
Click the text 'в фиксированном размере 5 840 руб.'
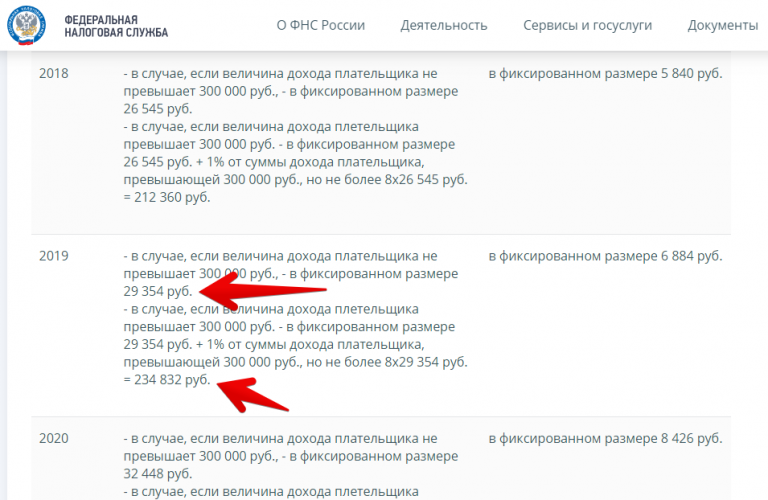click(605, 73)
